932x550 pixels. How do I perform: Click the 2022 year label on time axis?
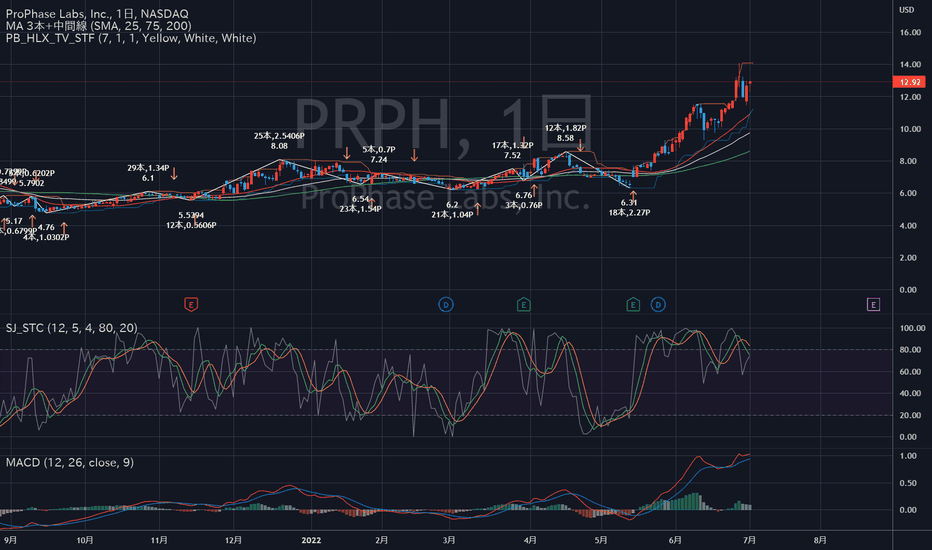(311, 540)
